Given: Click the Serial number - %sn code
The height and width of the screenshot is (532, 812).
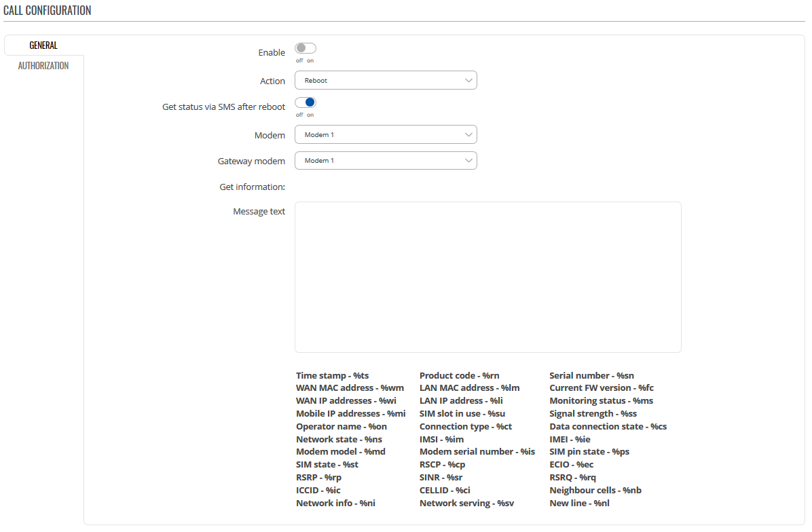Looking at the screenshot, I should click(591, 376).
